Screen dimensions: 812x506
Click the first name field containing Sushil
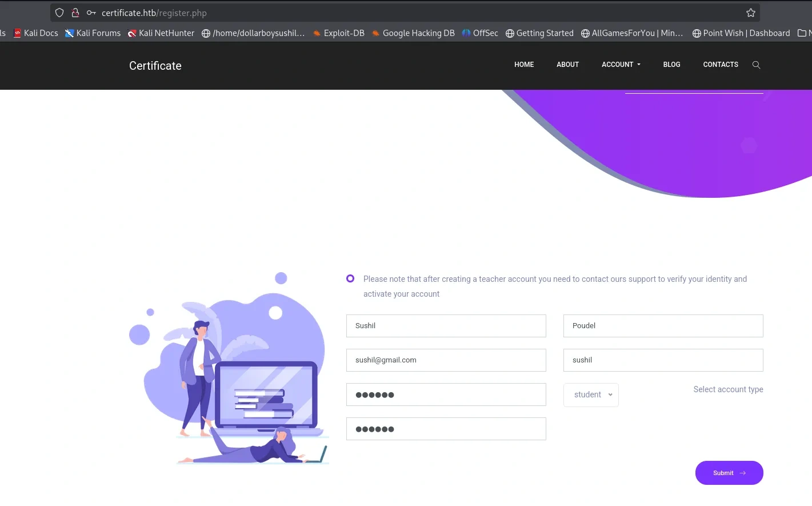tap(446, 326)
